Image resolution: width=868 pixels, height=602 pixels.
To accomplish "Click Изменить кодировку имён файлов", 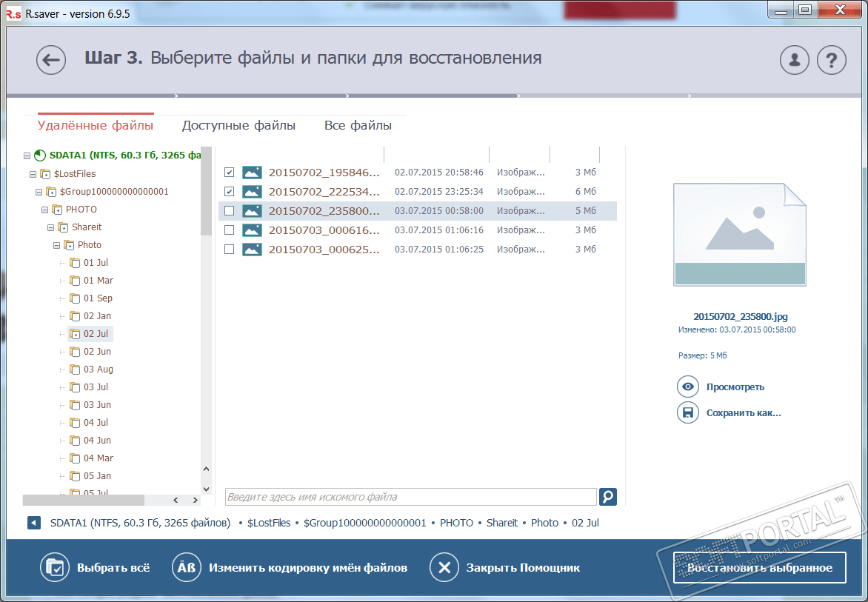I will click(308, 568).
